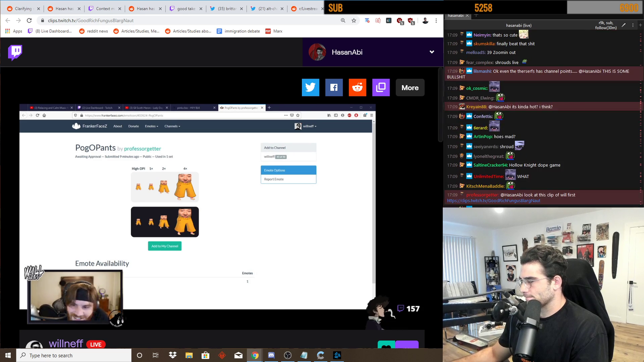
Task: Click the r9k, sub, follow(30m) mode label
Action: [606, 25]
